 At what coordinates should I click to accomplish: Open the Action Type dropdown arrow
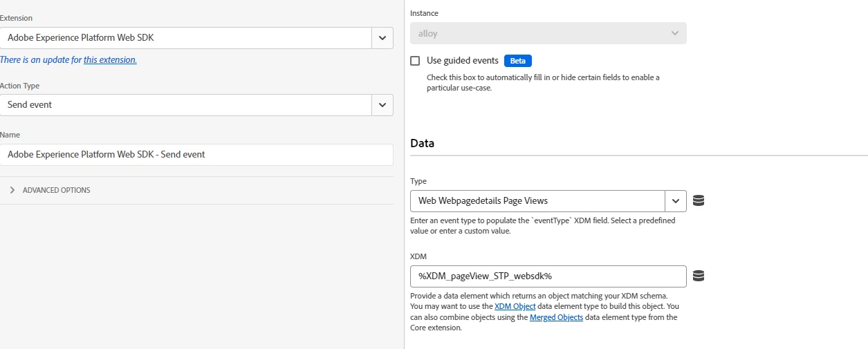pos(382,105)
